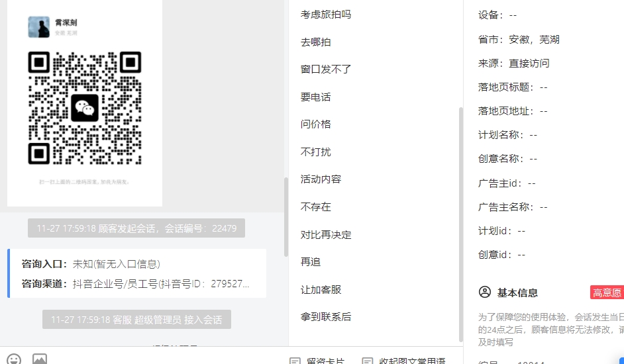Click the chat history scrollbar
This screenshot has height=364, width=624.
click(286, 217)
